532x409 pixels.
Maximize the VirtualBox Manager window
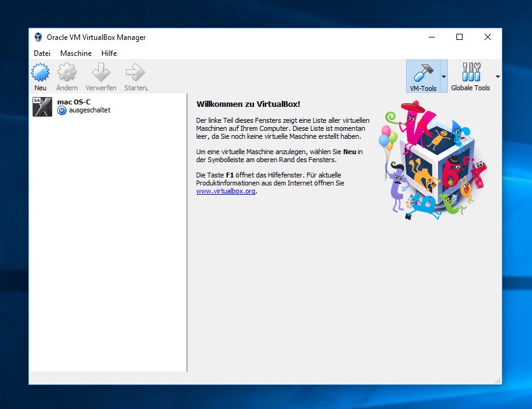[x=460, y=37]
